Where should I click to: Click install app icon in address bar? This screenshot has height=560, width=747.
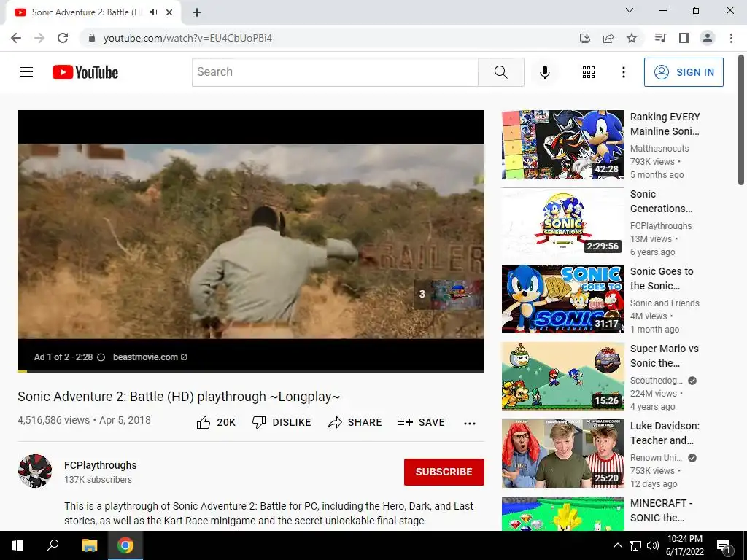(x=584, y=38)
